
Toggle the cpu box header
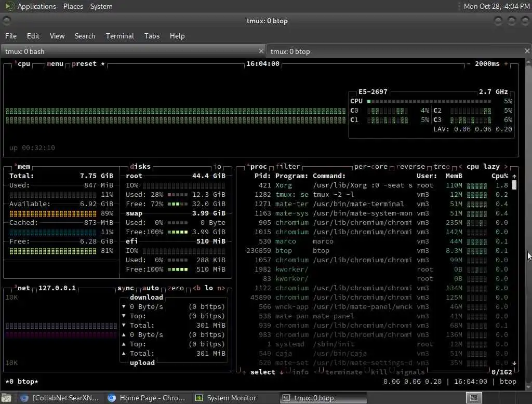[x=22, y=64]
